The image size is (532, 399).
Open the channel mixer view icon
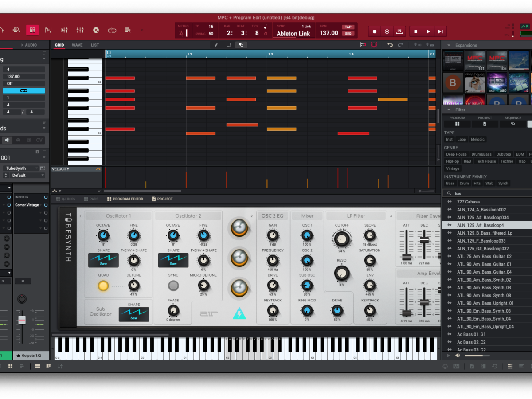[x=80, y=30]
